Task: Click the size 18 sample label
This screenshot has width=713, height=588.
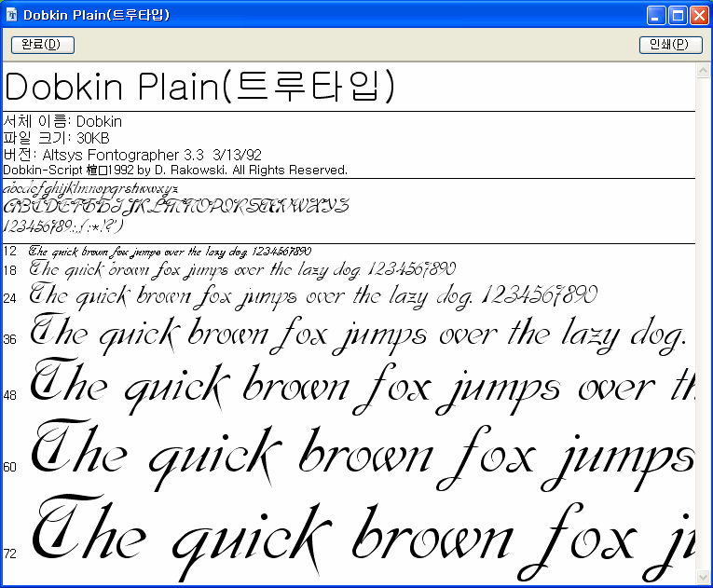Action: (9, 270)
